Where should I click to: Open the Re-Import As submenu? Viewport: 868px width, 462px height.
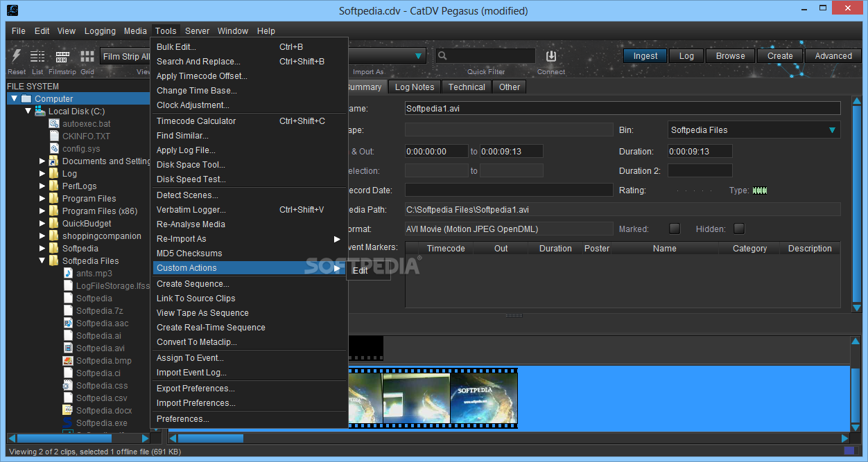(249, 239)
